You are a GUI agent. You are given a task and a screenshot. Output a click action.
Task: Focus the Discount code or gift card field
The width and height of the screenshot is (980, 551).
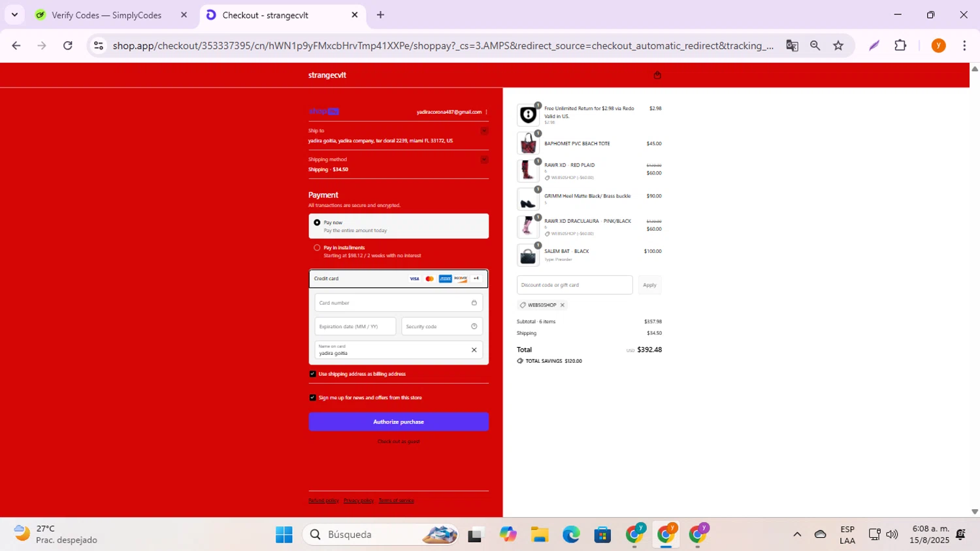pos(575,285)
